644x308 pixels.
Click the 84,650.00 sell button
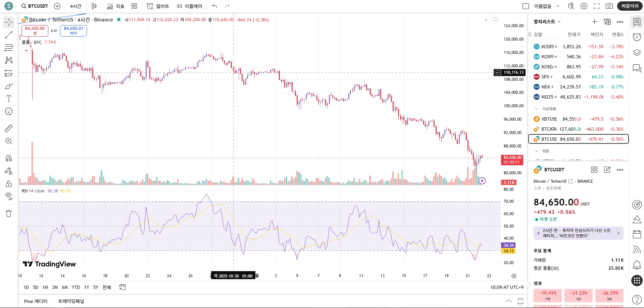(35, 30)
